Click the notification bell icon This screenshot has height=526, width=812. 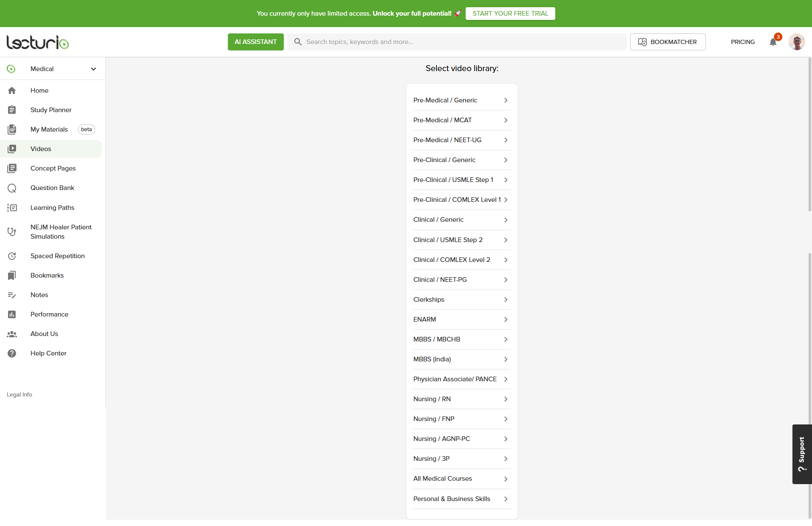(x=773, y=42)
